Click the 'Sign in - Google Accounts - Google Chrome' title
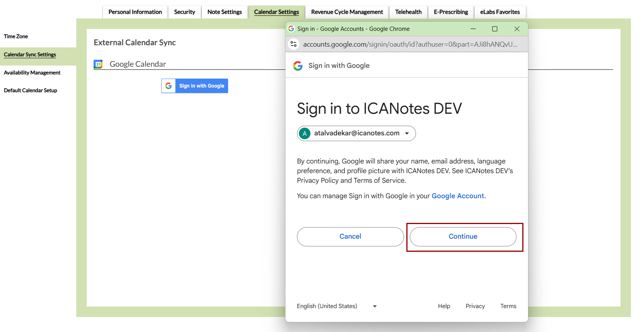The width and height of the screenshot is (644, 332). 354,29
